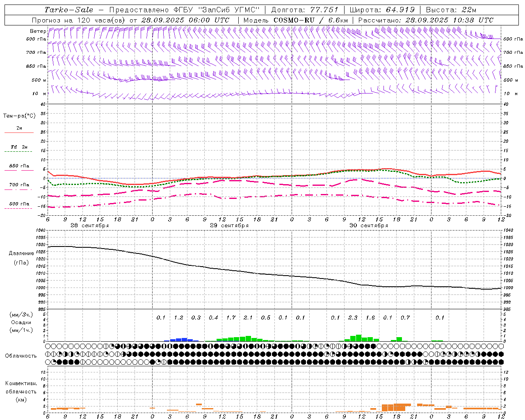Click the Td 2м legend label
Screen dimensions: 525x420
[x=19, y=147]
